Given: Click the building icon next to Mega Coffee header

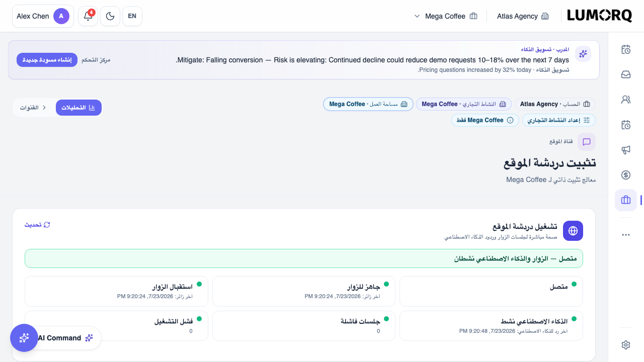Looking at the screenshot, I should [x=473, y=16].
